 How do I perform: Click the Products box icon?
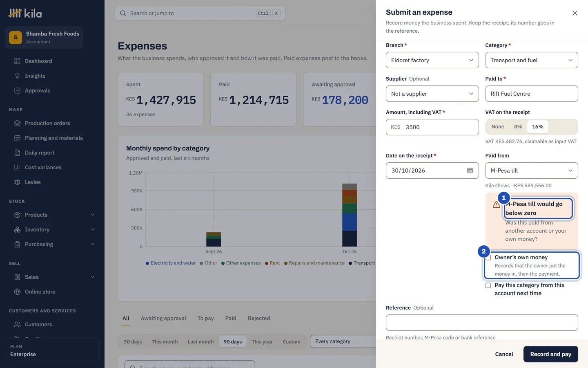click(x=17, y=215)
